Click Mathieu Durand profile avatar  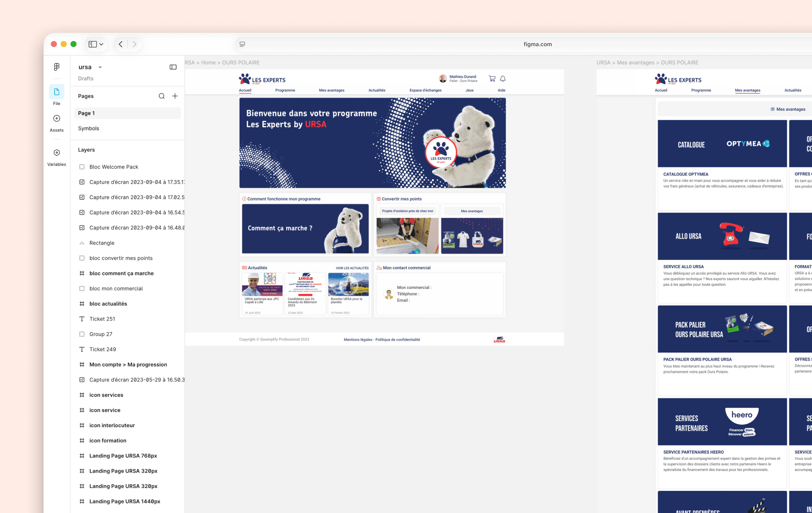pos(443,79)
